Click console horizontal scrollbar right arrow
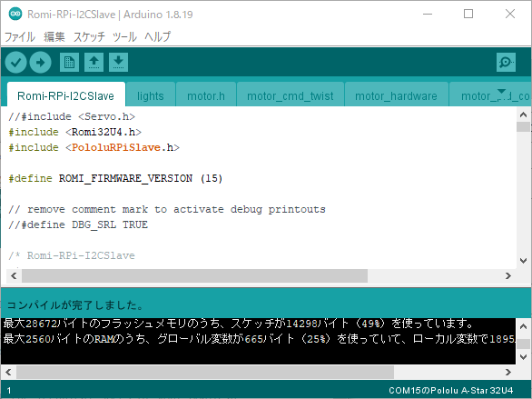532x399 pixels. [507, 372]
